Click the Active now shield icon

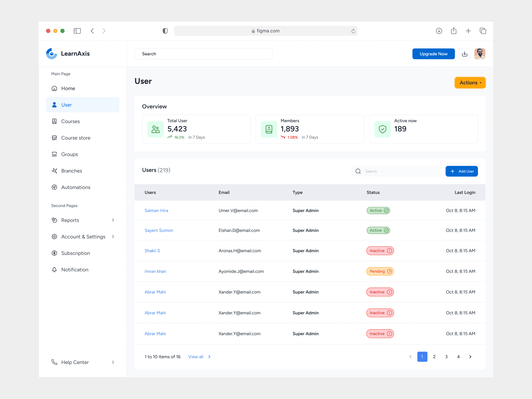pos(382,129)
